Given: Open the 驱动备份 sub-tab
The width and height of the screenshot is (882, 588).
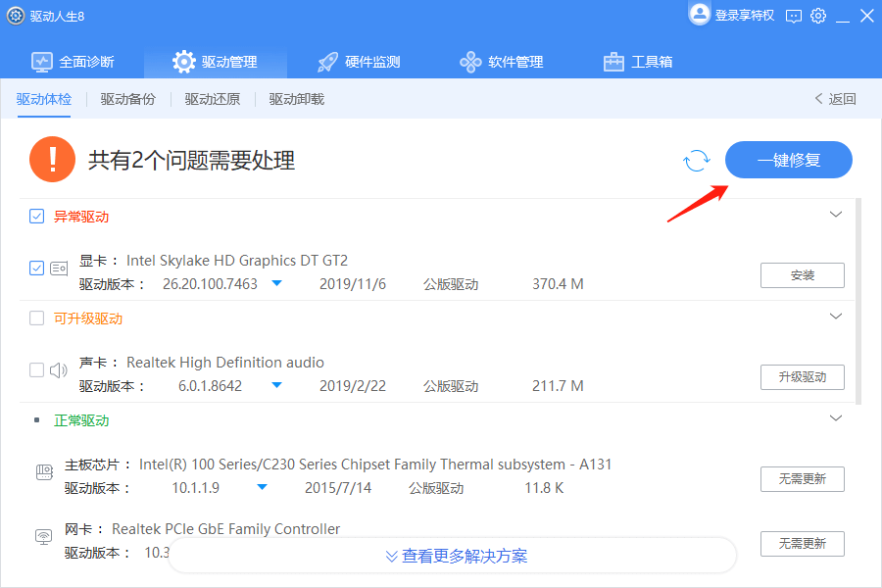Looking at the screenshot, I should 127,99.
